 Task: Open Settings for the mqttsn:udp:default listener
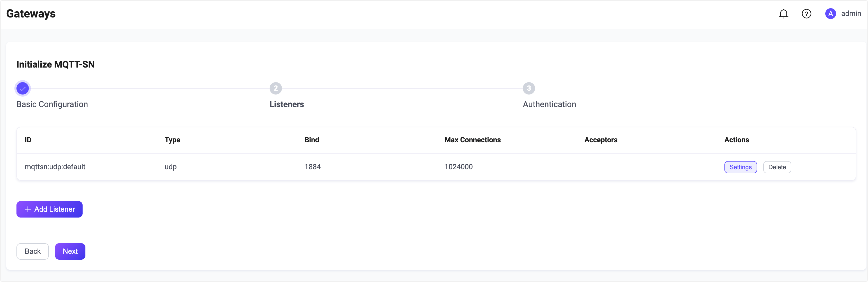pos(740,167)
